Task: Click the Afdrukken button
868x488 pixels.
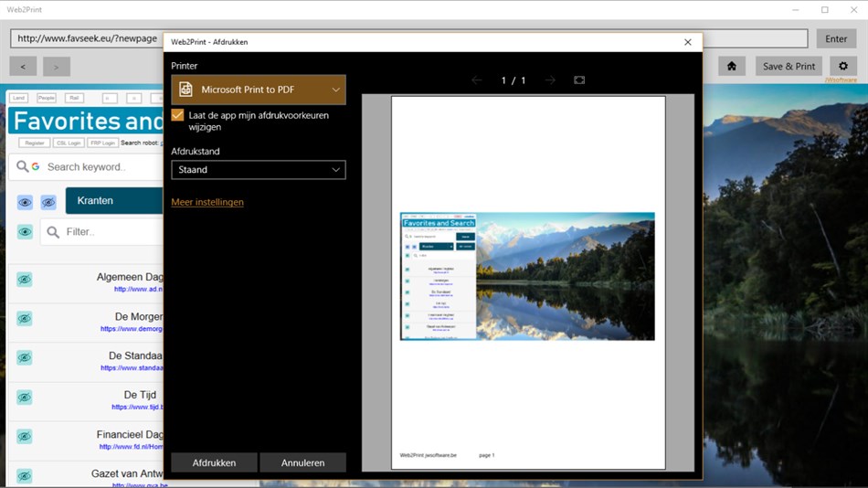Action: pyautogui.click(x=214, y=462)
